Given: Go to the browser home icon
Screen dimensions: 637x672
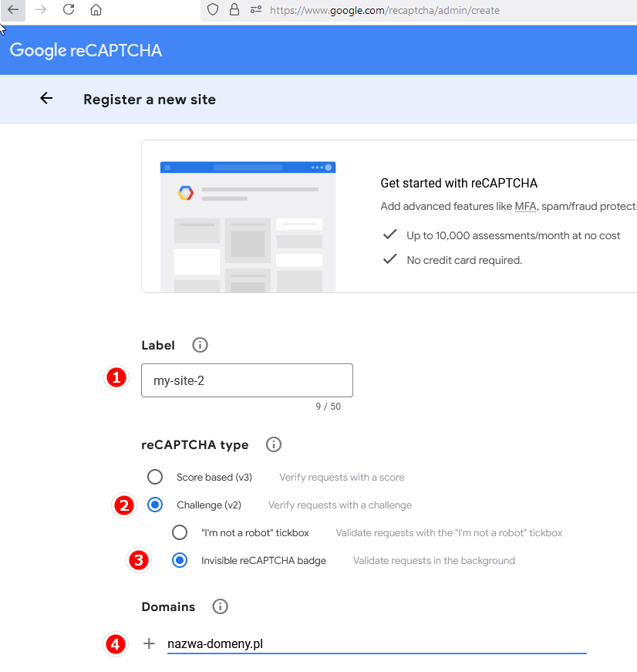Looking at the screenshot, I should point(96,10).
